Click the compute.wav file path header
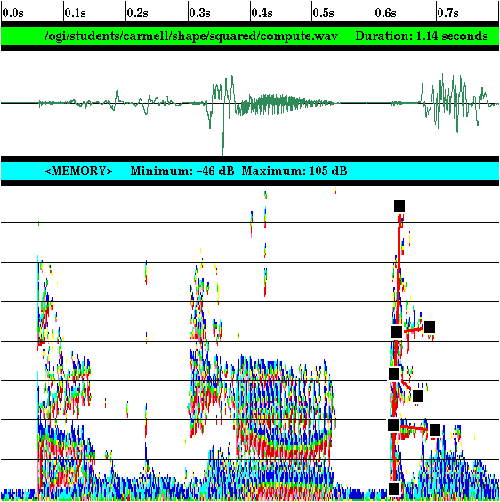This screenshot has width=500, height=502. point(191,36)
